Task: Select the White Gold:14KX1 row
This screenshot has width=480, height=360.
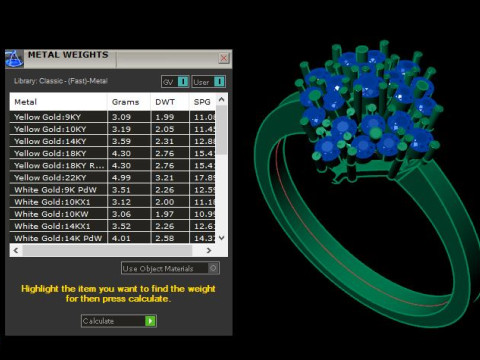Action: (113, 226)
